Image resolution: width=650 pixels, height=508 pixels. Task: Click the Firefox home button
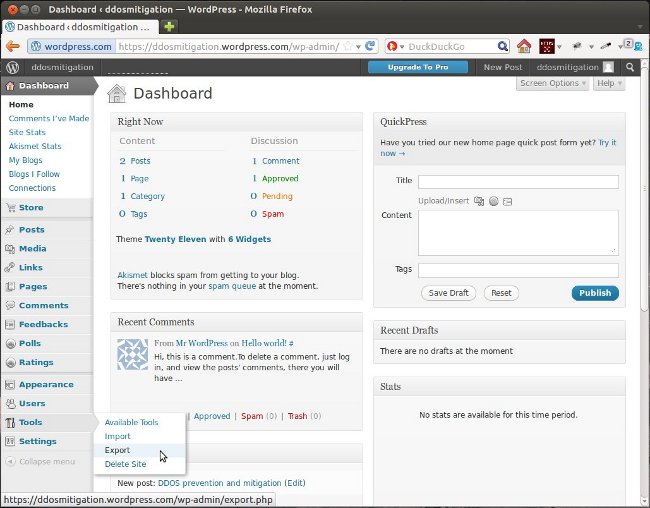point(524,46)
